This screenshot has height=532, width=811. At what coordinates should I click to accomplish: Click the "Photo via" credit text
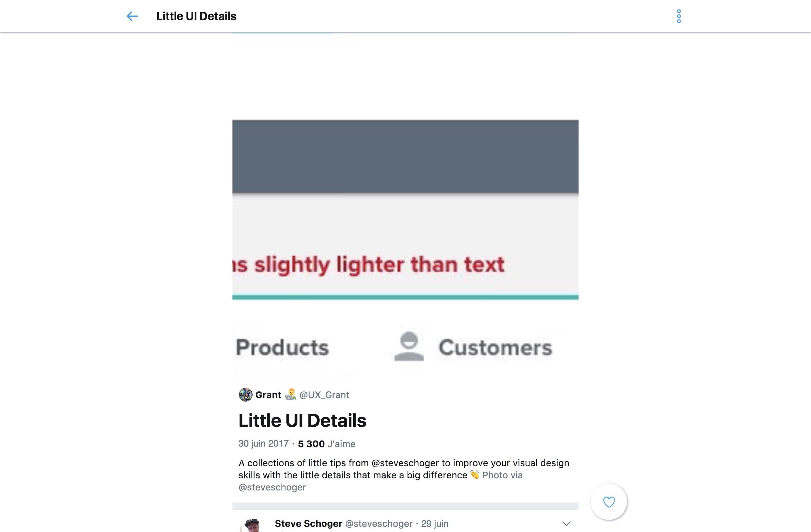502,475
